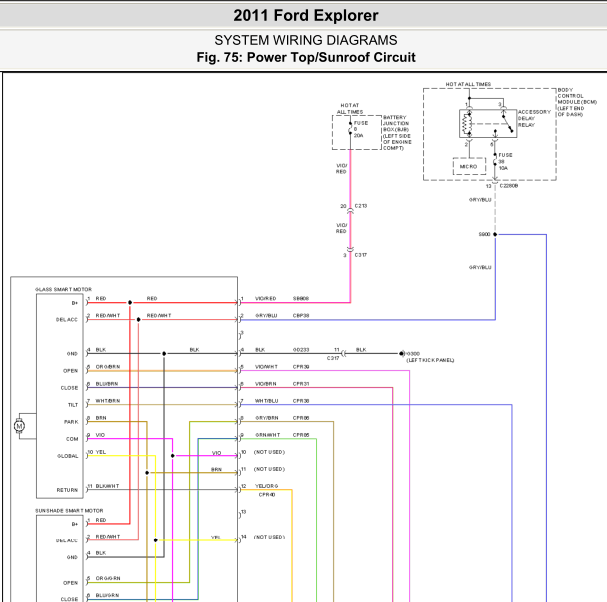Screen dimensions: 607x602
Task: Click the 'YEL/ORG' wire label
Action: point(266,486)
